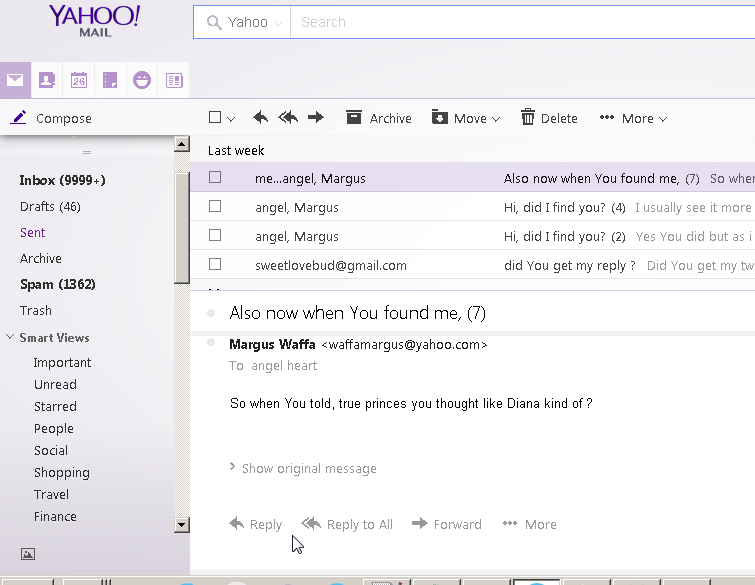Open the select-all checkbox dropdown arrow
The image size is (755, 585).
click(231, 119)
